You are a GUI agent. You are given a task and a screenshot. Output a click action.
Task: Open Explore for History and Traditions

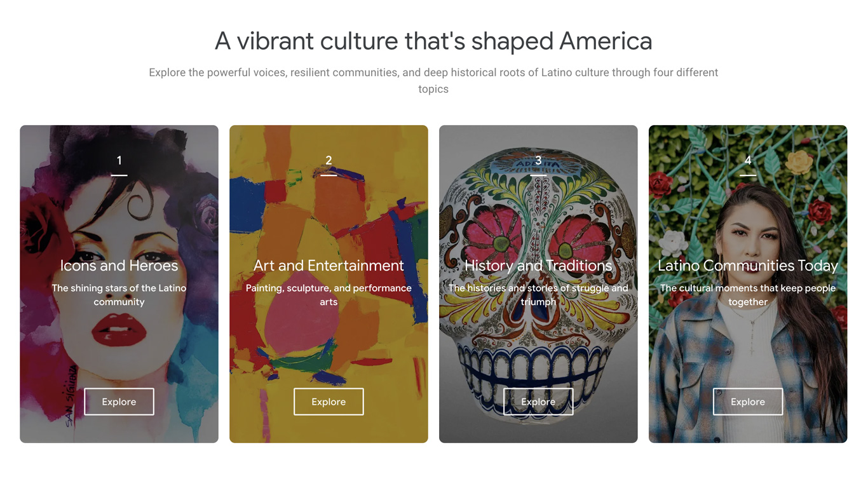538,402
